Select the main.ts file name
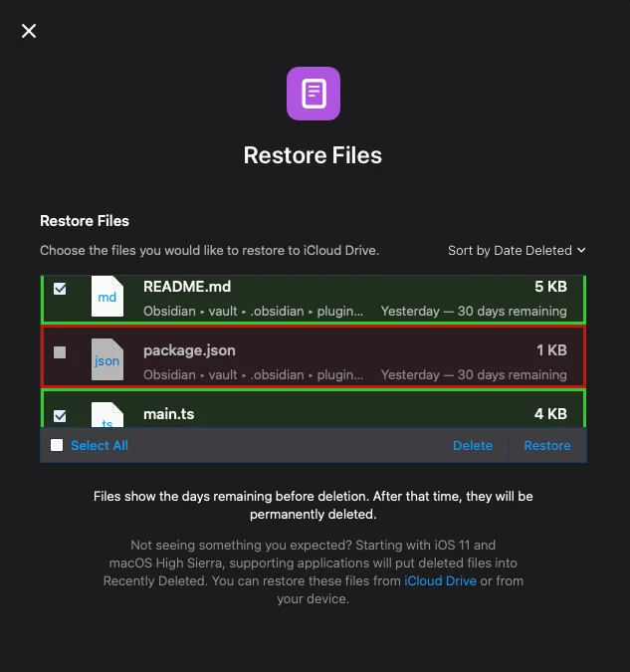The image size is (630, 672). [168, 414]
